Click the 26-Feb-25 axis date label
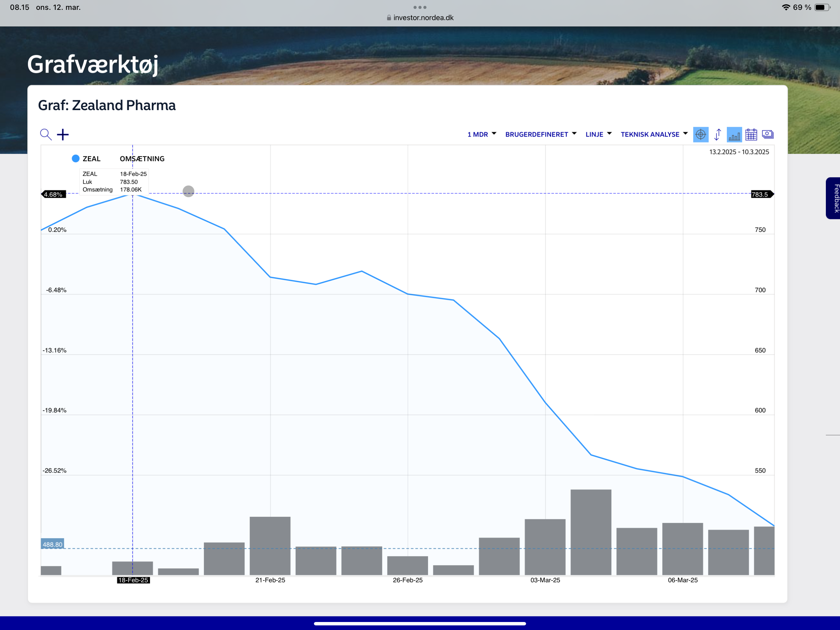 (x=408, y=580)
